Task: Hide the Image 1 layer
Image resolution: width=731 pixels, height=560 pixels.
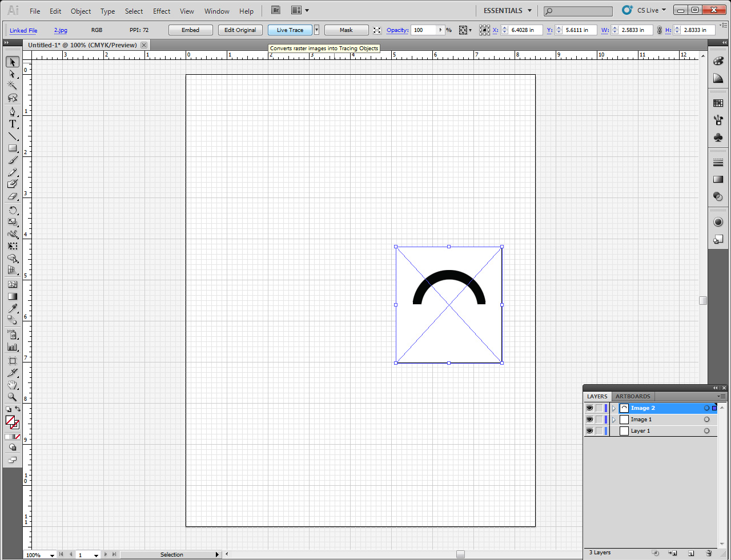Action: coord(589,420)
